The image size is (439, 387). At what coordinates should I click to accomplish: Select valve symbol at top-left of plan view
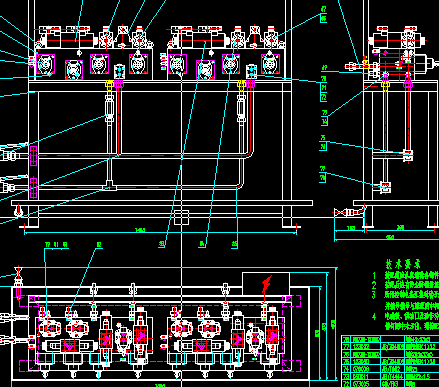(x=18, y=275)
